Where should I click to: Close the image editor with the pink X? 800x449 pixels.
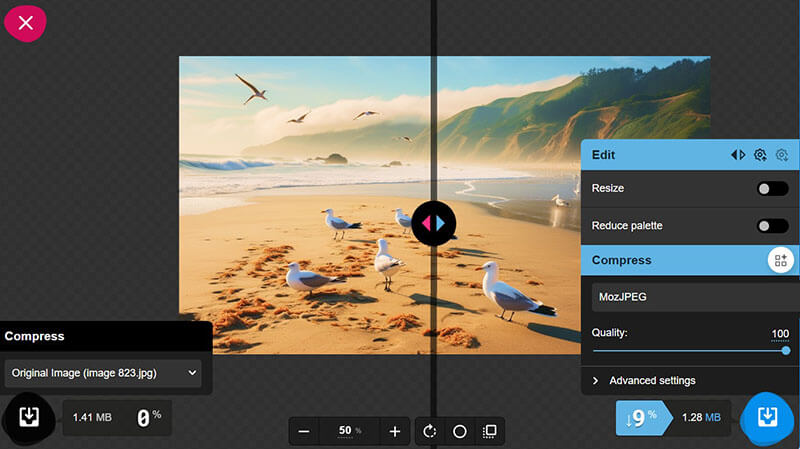[26, 22]
